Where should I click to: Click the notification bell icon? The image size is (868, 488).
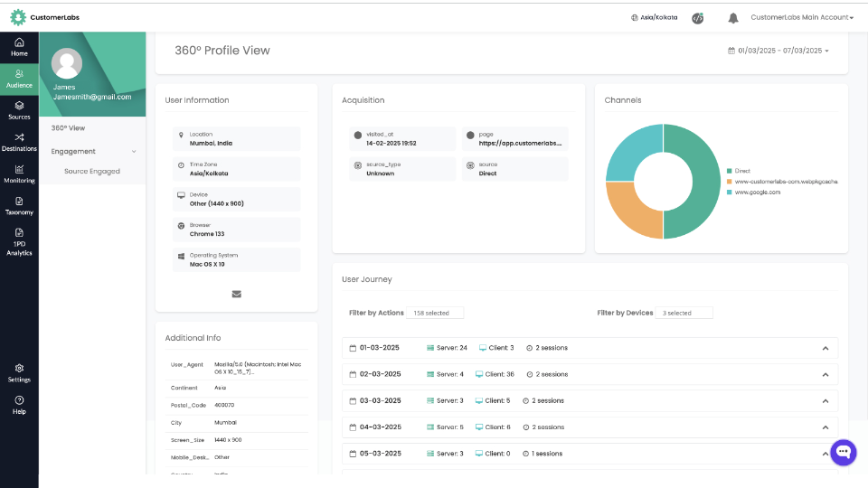click(x=733, y=18)
